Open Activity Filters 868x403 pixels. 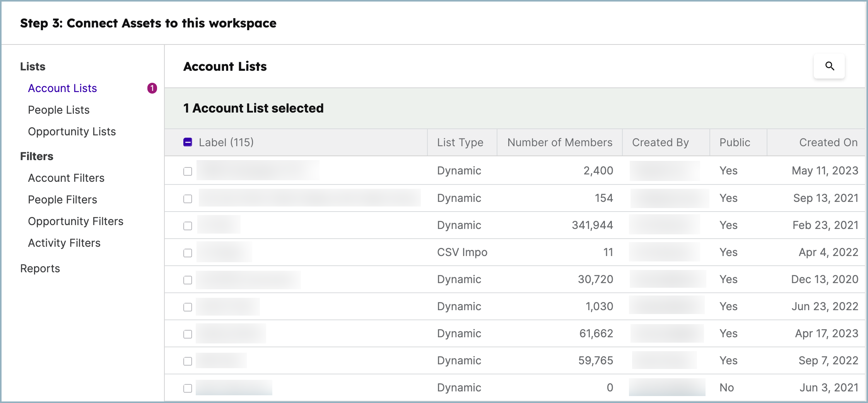pyautogui.click(x=64, y=243)
